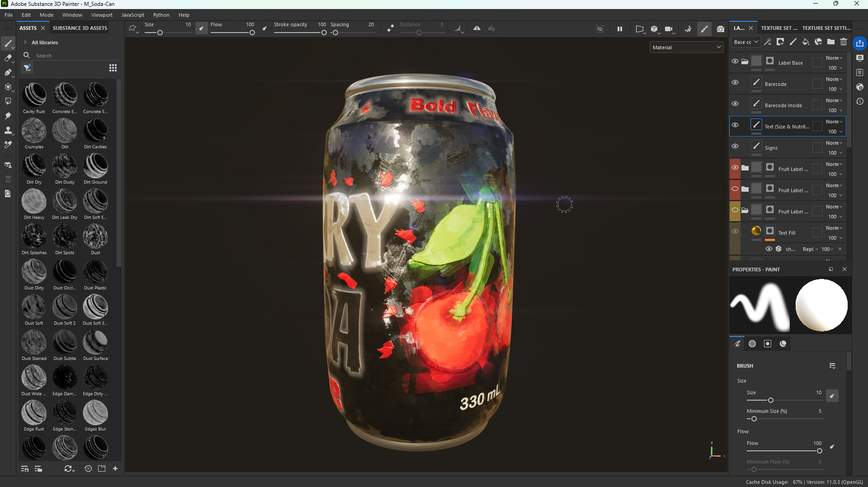The height and width of the screenshot is (487, 868).
Task: Switch to the SUBSTANCE 3D ASSETS tab
Action: coord(80,28)
